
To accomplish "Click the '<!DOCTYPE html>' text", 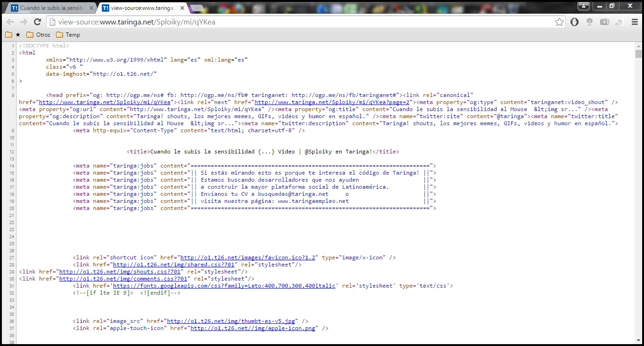I will tap(44, 46).
